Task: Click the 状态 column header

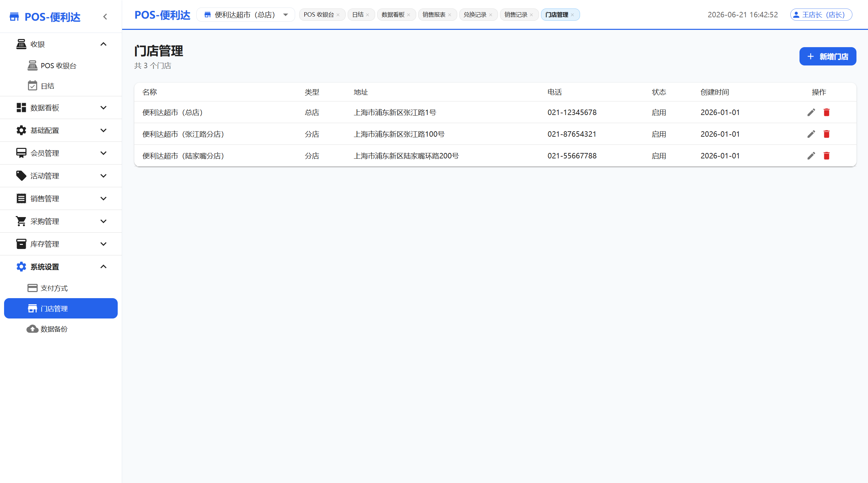Action: click(x=659, y=92)
